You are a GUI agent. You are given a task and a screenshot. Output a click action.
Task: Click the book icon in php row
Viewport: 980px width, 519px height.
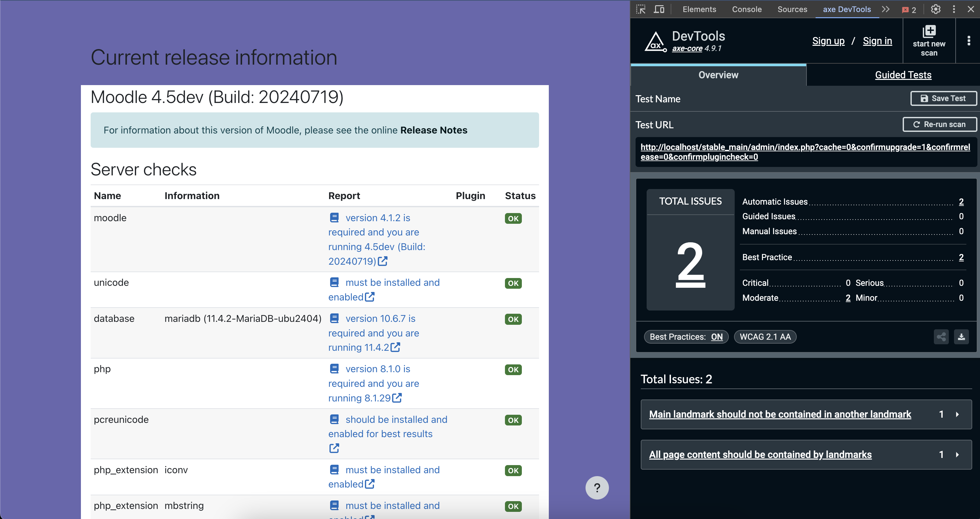pyautogui.click(x=334, y=369)
